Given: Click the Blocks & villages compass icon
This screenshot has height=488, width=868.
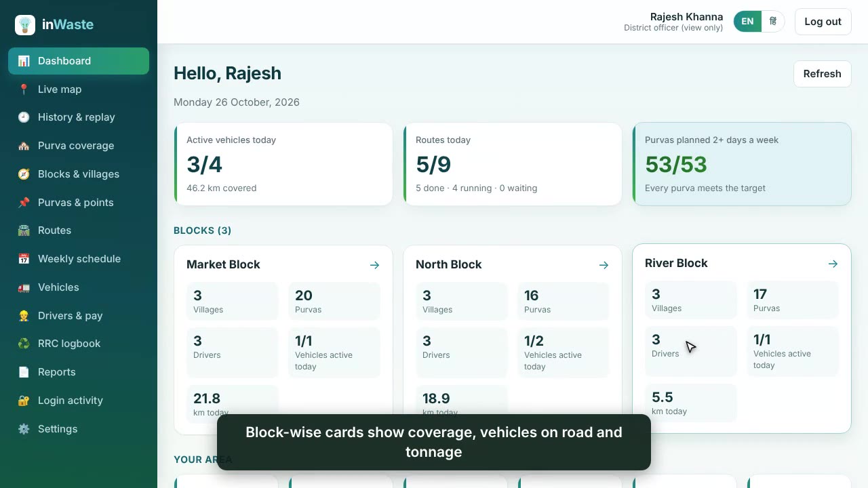Looking at the screenshot, I should click(24, 174).
